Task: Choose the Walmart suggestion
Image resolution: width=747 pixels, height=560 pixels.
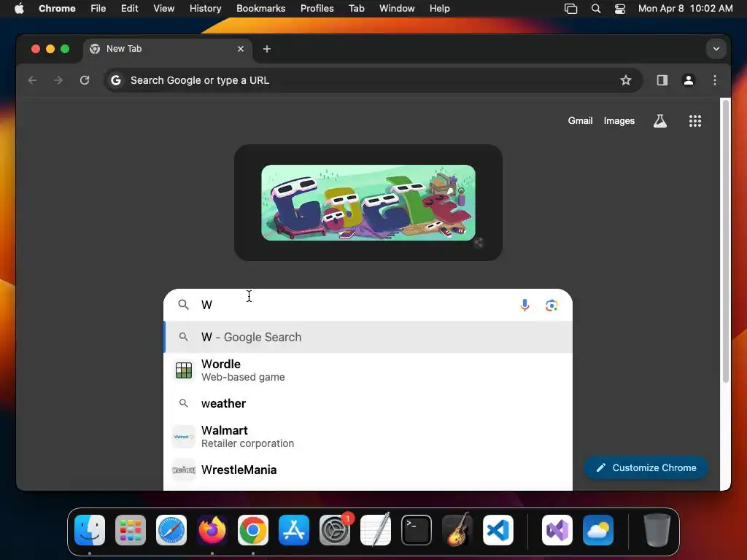Action: click(x=368, y=436)
